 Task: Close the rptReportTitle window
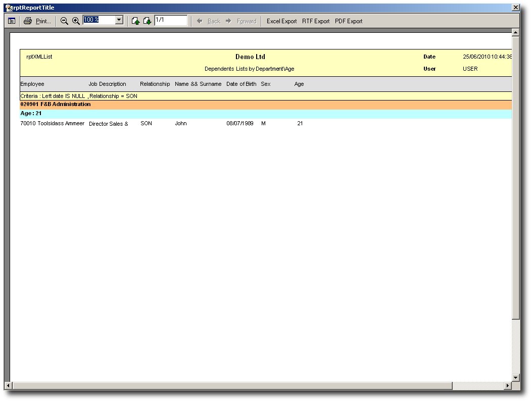point(515,8)
